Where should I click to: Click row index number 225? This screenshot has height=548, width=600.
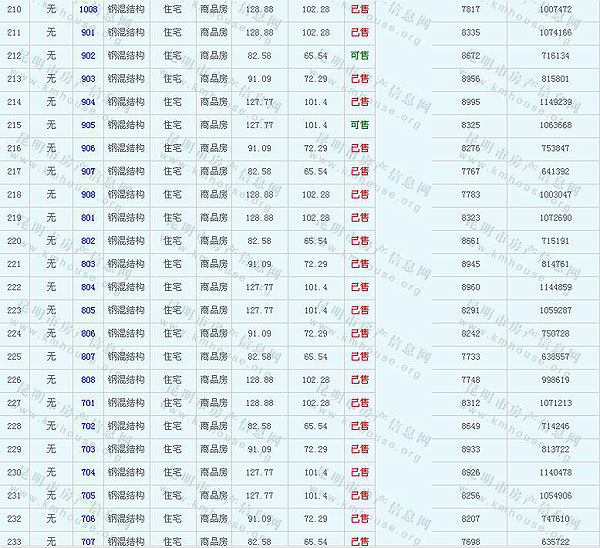tap(14, 356)
